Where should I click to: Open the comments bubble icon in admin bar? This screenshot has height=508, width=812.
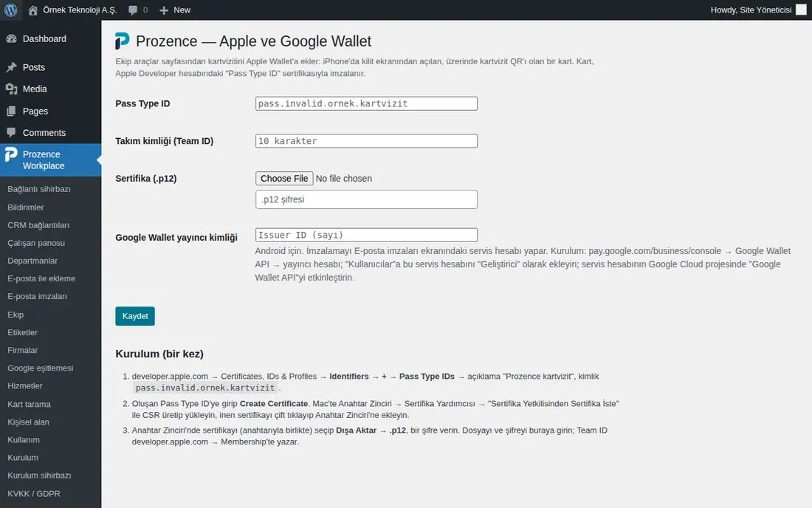click(133, 10)
